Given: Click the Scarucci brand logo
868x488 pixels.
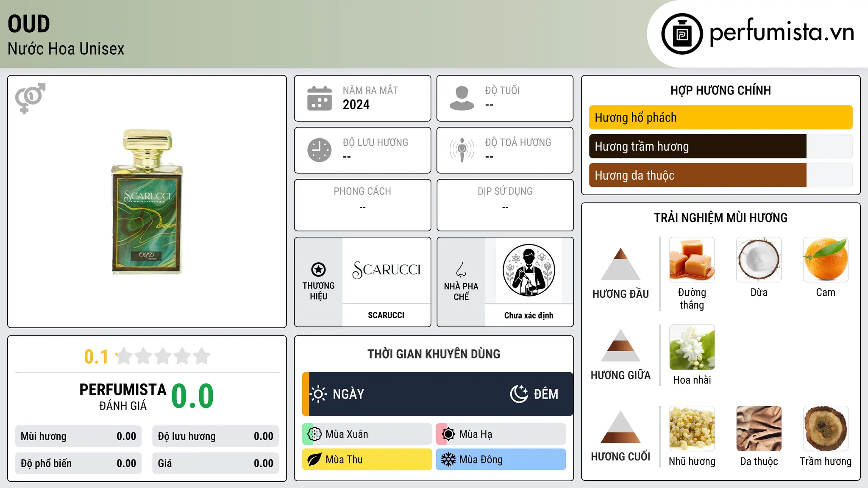Looking at the screenshot, I should [x=386, y=270].
